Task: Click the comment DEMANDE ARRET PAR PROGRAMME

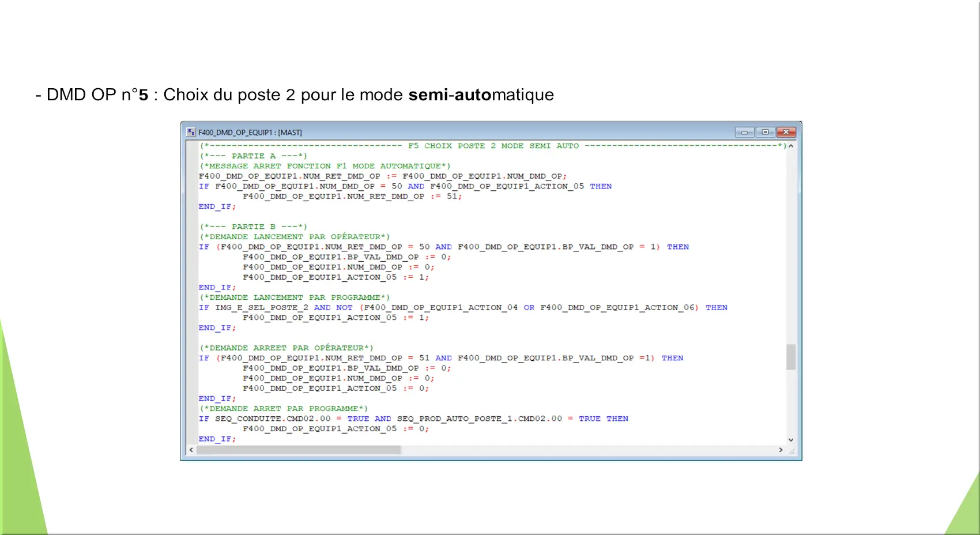Action: tap(284, 409)
